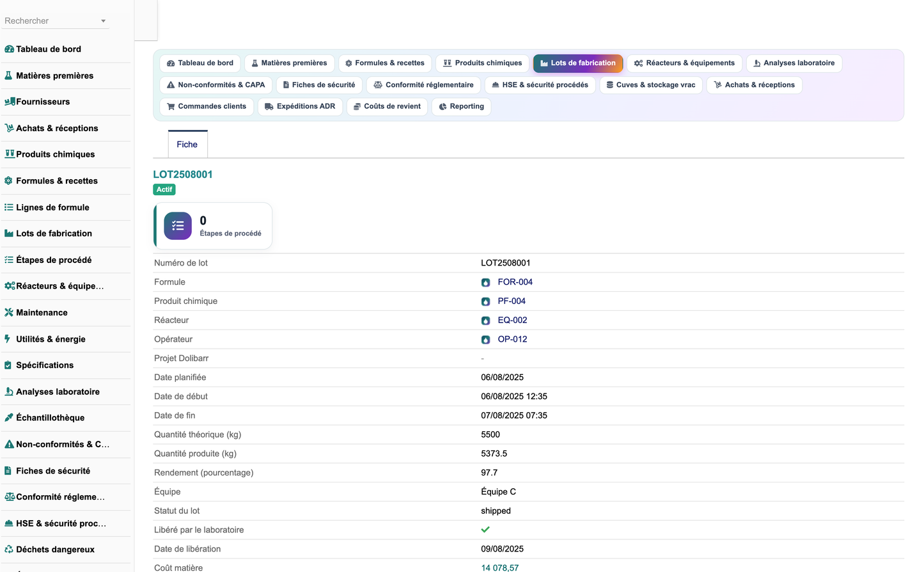924x572 pixels.
Task: Click the Étapes de procédé purple checklist icon
Action: click(178, 226)
